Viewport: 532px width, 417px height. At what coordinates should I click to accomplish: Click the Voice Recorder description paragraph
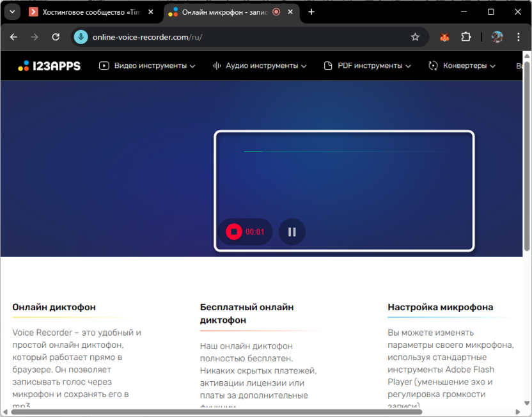coord(77,369)
